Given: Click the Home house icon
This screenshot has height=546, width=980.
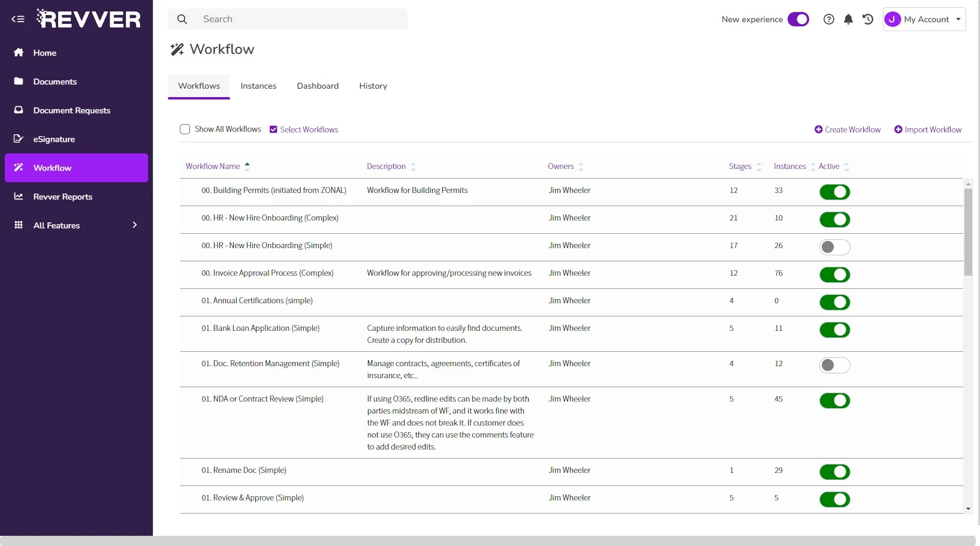Looking at the screenshot, I should click(x=19, y=53).
